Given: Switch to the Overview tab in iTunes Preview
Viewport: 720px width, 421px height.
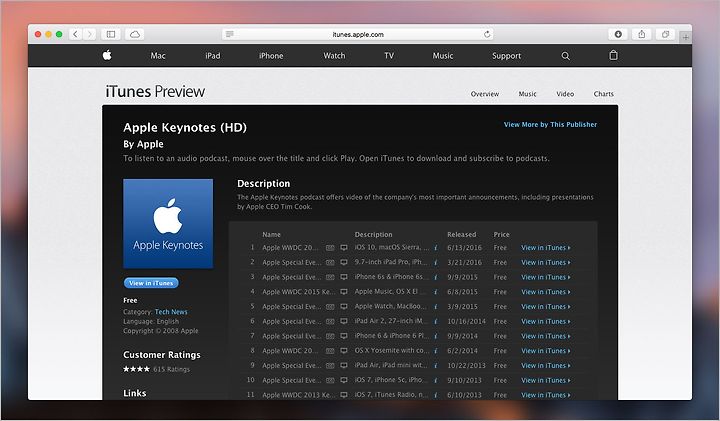Looking at the screenshot, I should (x=484, y=94).
